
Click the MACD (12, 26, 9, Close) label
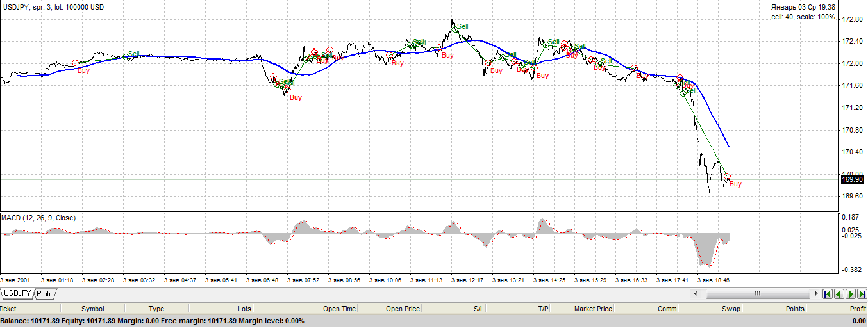tap(38, 218)
